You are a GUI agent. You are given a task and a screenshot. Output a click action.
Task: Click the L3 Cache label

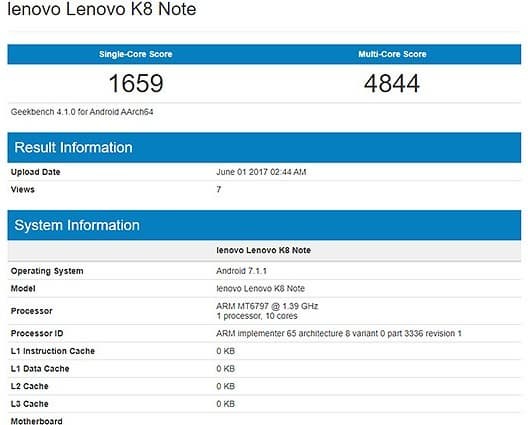(x=30, y=404)
